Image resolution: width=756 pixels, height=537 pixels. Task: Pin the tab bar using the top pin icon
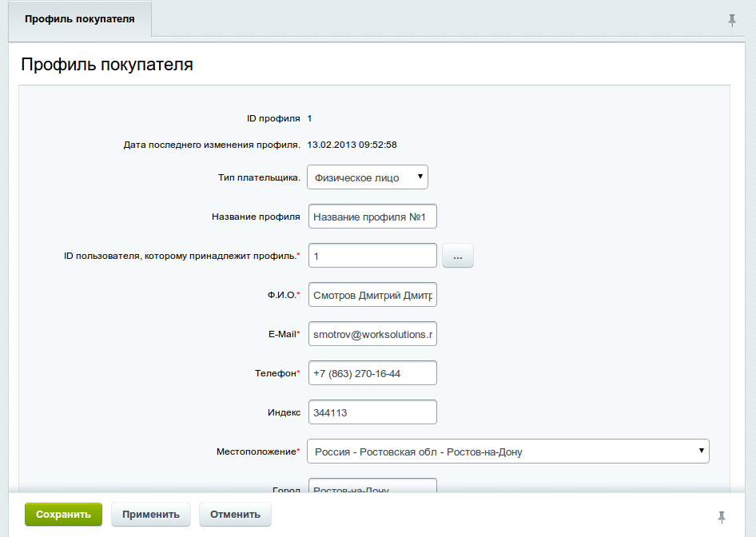pos(731,21)
